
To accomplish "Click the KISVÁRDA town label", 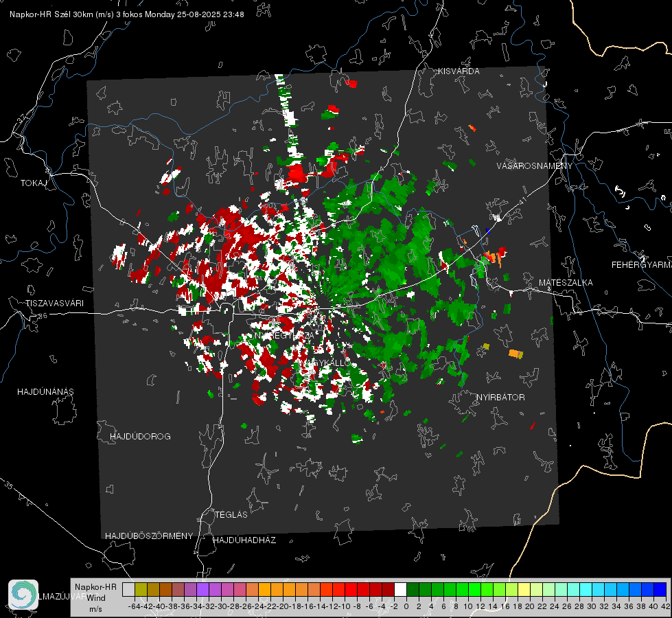I will 459,71.
